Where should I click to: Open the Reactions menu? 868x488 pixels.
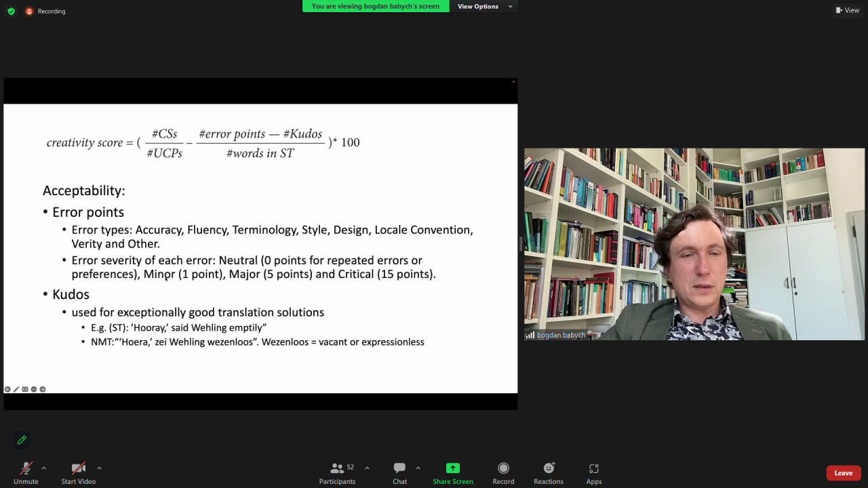[548, 472]
